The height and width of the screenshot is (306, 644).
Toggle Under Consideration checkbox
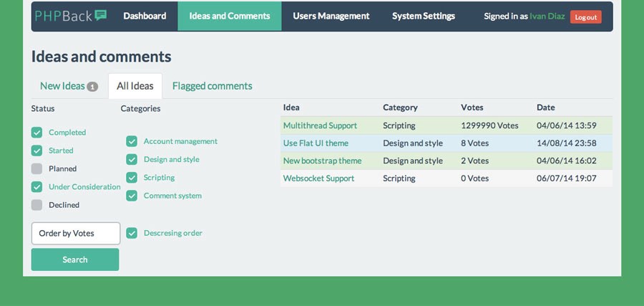pyautogui.click(x=37, y=187)
